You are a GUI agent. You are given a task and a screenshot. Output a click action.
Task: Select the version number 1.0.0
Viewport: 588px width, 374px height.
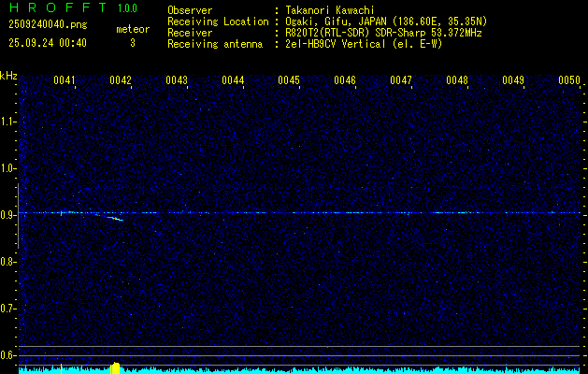click(127, 8)
